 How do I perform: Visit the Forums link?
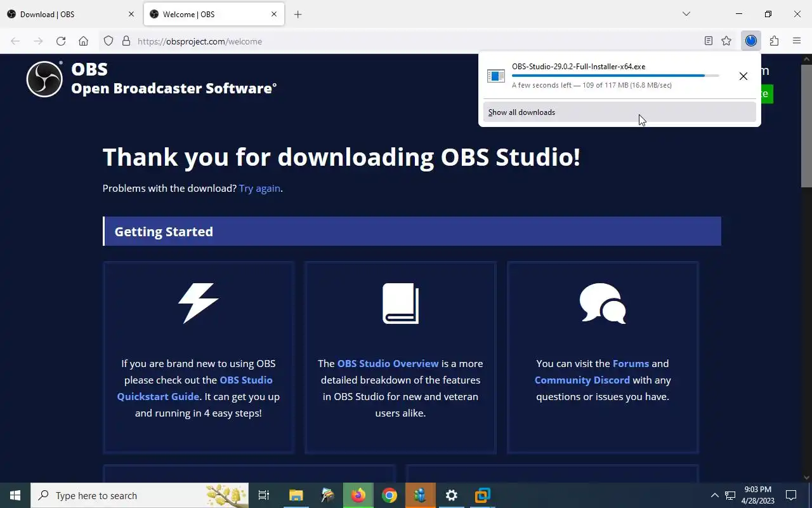[631, 363]
